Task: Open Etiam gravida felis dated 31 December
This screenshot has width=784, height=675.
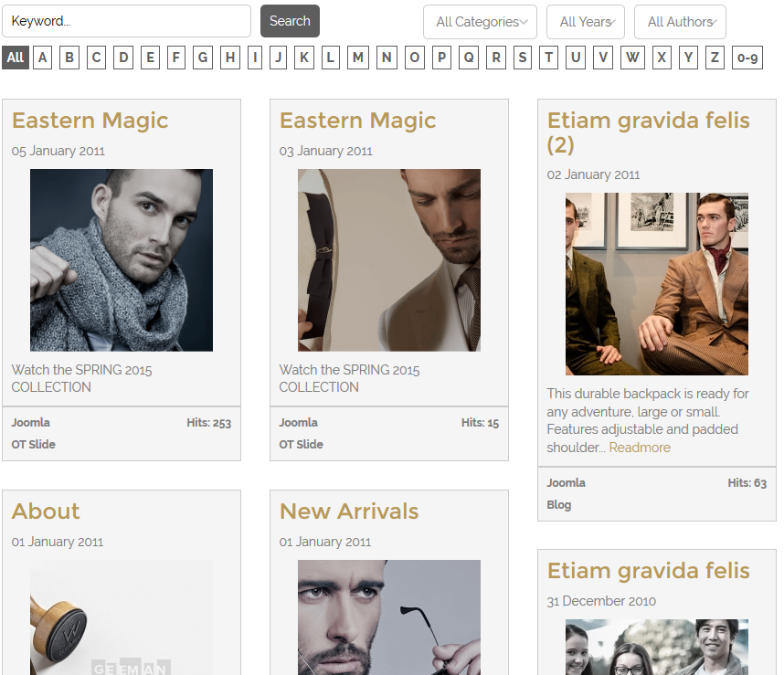Action: coord(649,571)
